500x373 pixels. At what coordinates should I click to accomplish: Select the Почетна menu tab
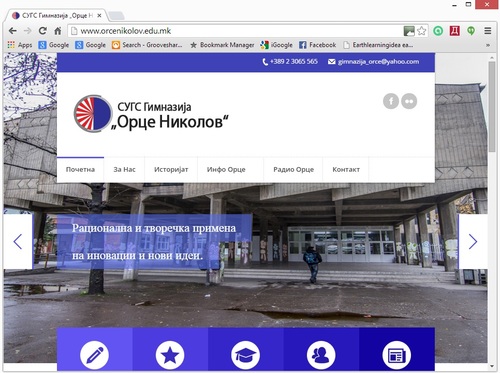80,169
